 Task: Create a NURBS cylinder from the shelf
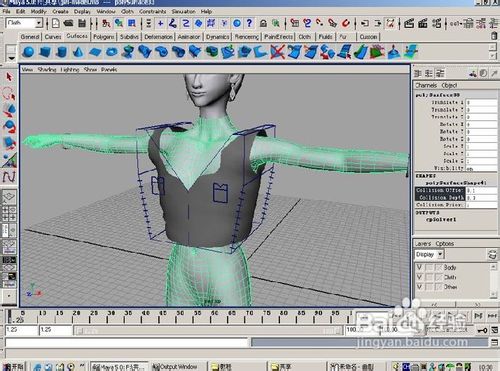(x=61, y=52)
